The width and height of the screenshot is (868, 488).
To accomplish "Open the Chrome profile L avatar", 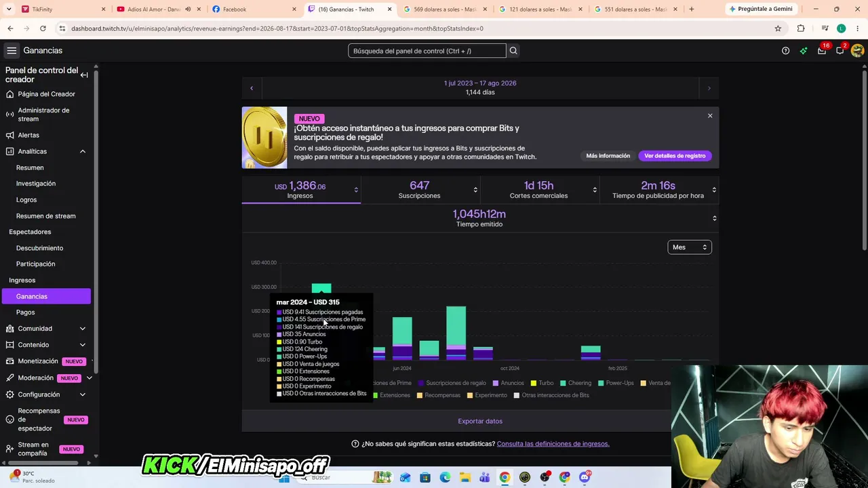I will [841, 28].
